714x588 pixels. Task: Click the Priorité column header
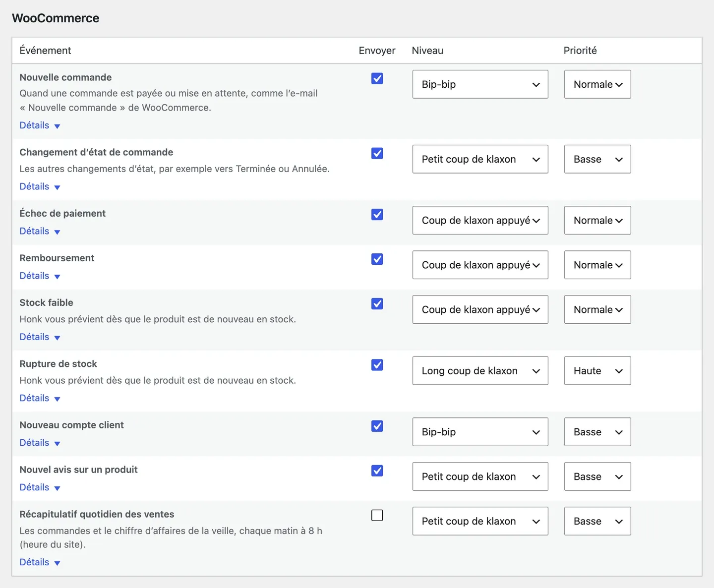click(x=580, y=51)
